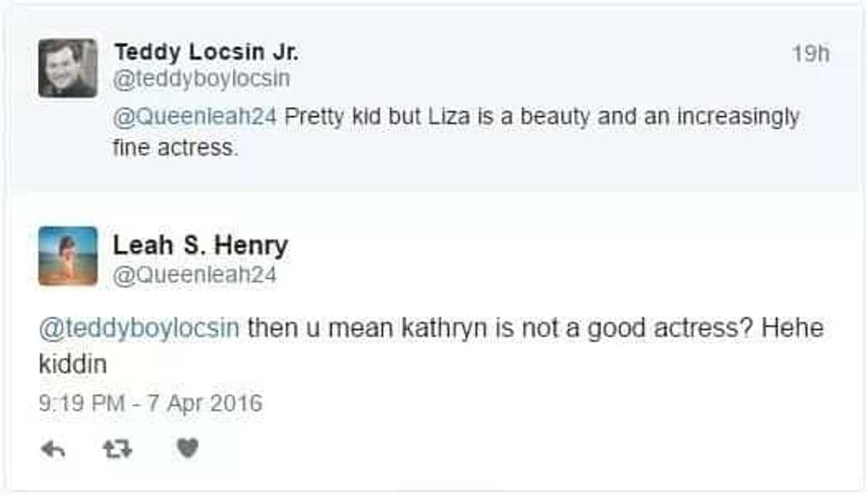Click the Leah S. Henry display name

click(200, 246)
